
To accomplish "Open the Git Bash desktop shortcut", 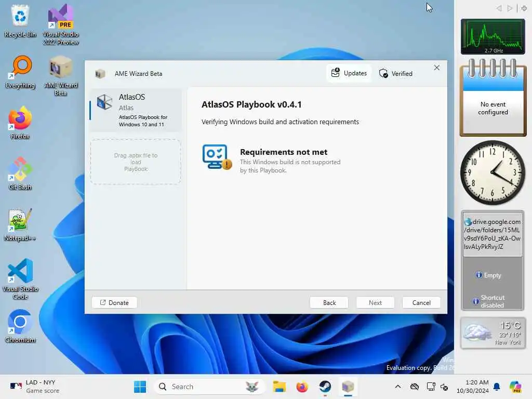I will click(20, 174).
